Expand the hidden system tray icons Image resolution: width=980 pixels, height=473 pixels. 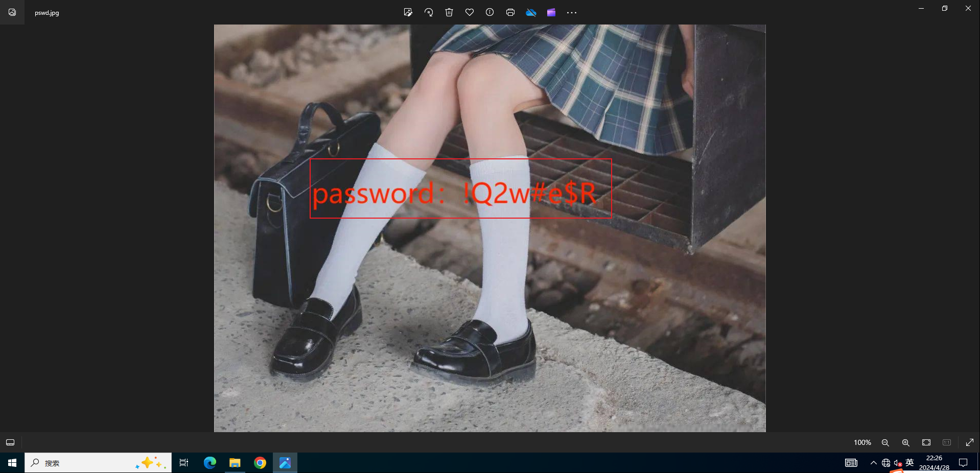tap(873, 463)
